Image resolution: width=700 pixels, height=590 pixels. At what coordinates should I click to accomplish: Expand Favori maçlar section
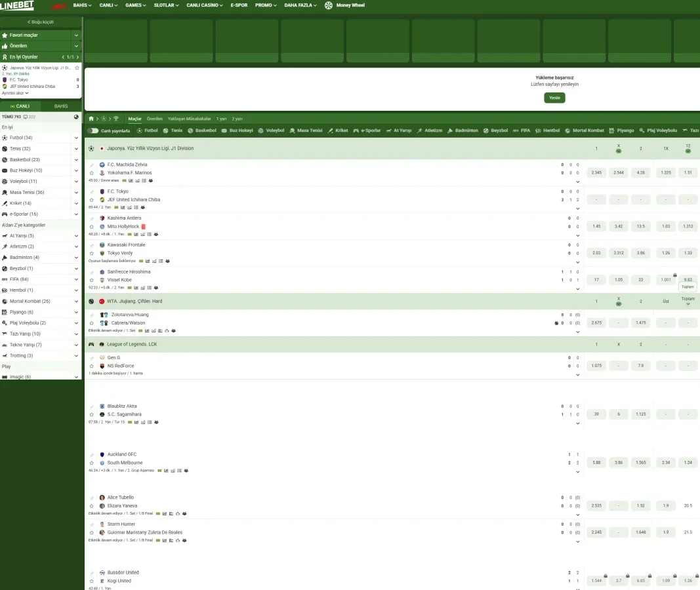76,35
